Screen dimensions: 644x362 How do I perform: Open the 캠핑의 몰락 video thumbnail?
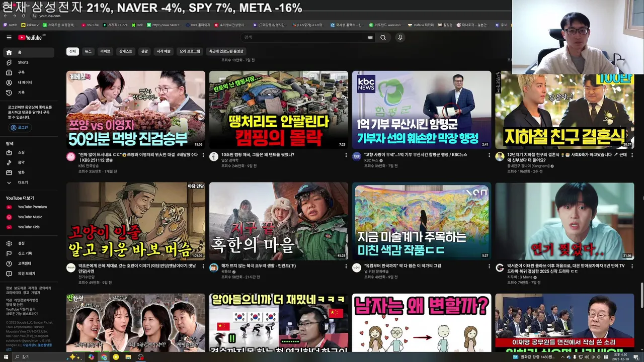tap(279, 110)
